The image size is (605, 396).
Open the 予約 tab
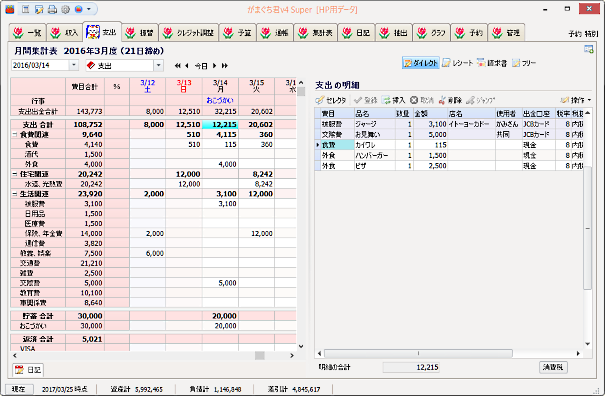[469, 33]
